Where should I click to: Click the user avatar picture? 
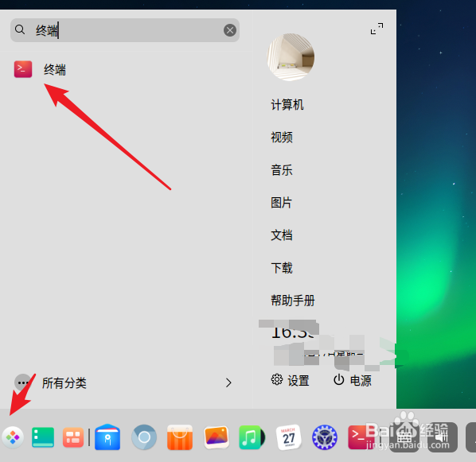click(291, 57)
